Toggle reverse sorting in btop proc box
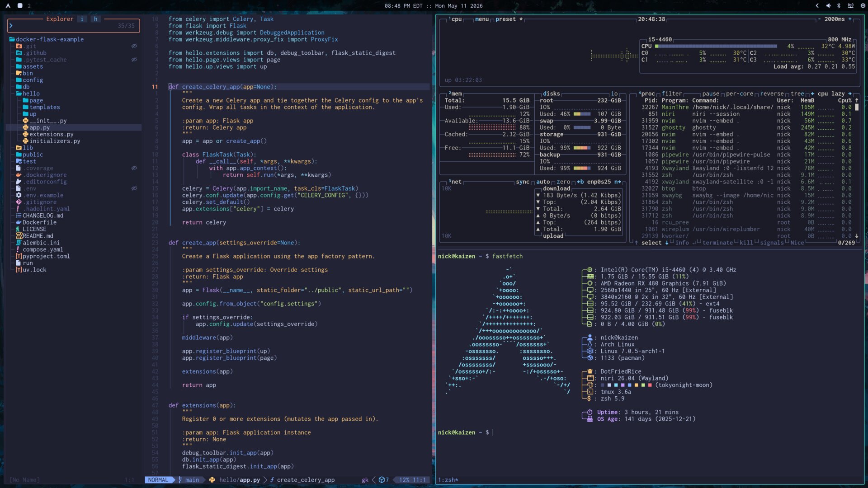This screenshot has height=488, width=868. click(772, 94)
